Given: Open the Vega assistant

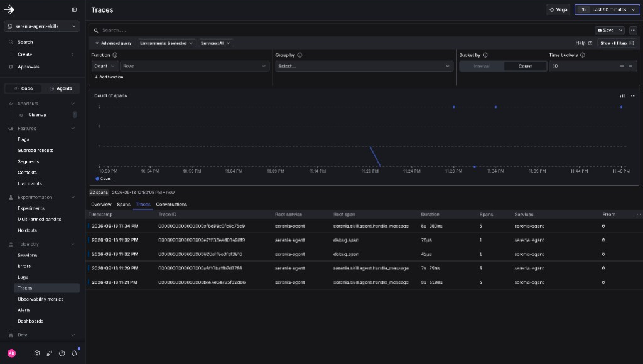Looking at the screenshot, I should (x=558, y=9).
